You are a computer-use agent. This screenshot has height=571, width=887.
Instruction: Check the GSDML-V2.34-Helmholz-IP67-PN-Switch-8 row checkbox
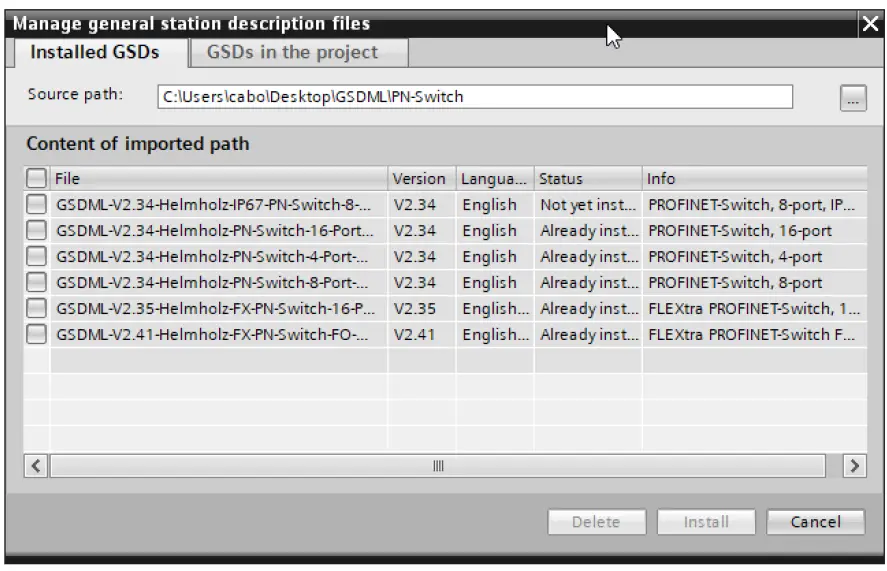(36, 204)
